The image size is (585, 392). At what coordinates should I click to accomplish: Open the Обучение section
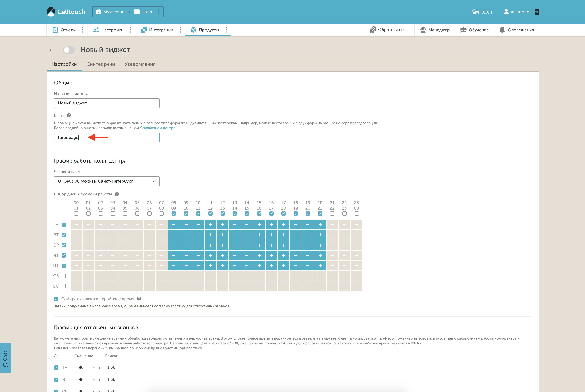point(474,30)
